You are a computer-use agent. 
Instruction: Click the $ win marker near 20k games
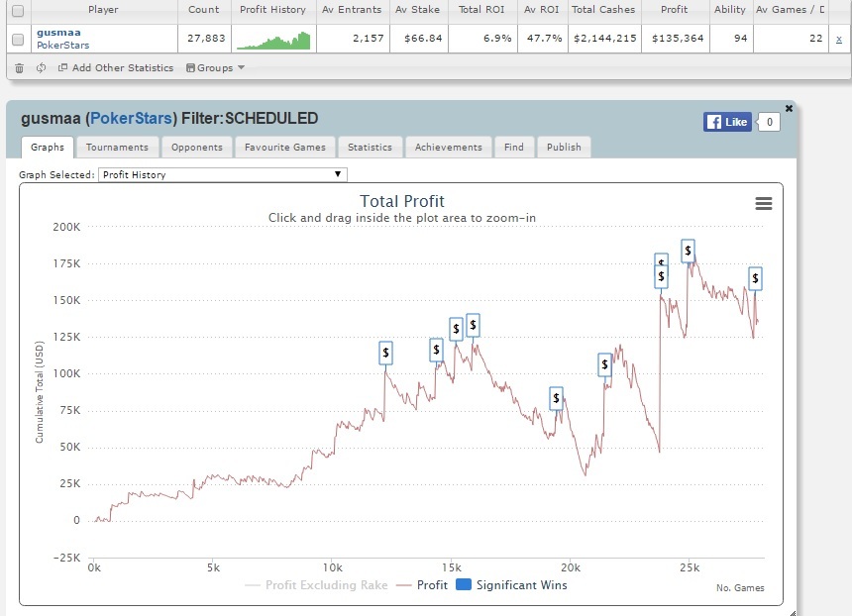pos(556,399)
